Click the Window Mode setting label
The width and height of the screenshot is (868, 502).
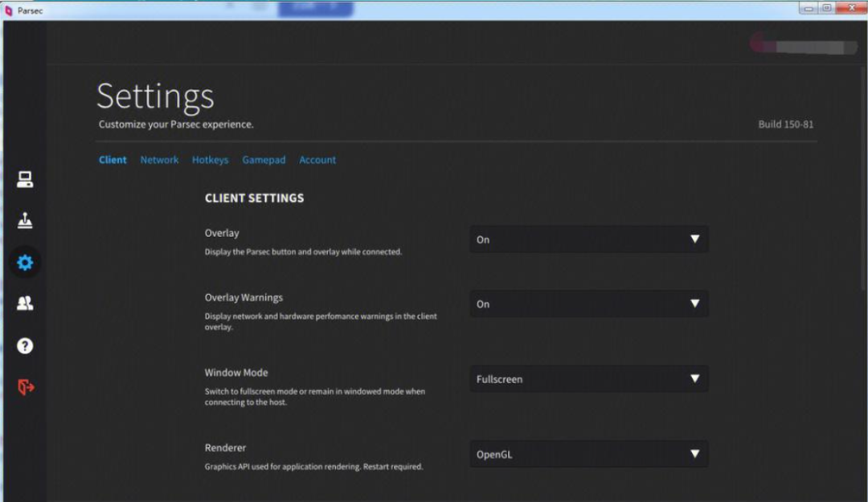click(x=235, y=373)
